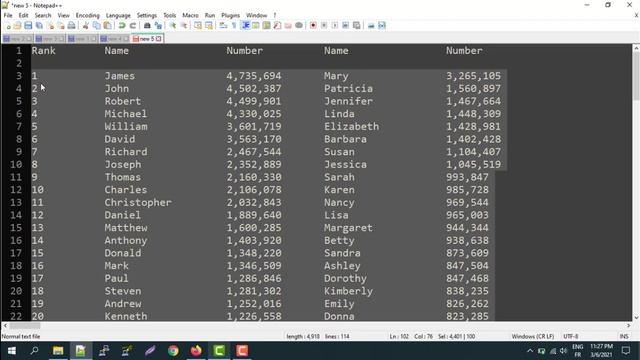Click the Print toolbar icon
Image resolution: width=640 pixels, height=360 pixels.
point(71,25)
